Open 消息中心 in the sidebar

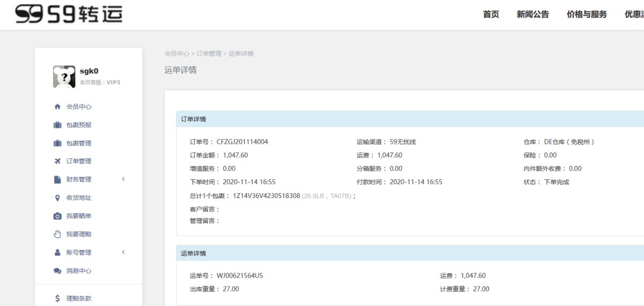pyautogui.click(x=79, y=271)
